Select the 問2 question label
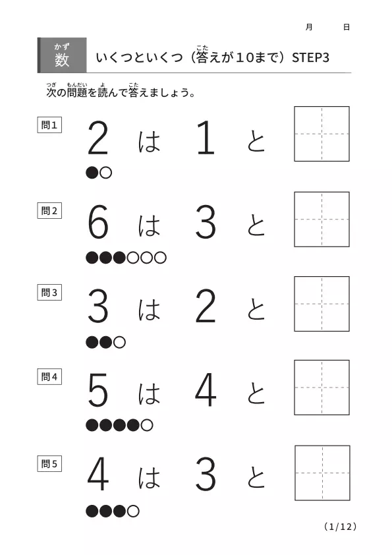The width and height of the screenshot is (392, 555). point(49,211)
